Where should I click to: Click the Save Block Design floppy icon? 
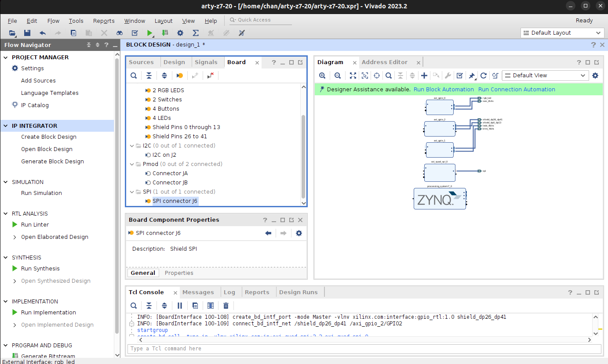click(x=27, y=33)
